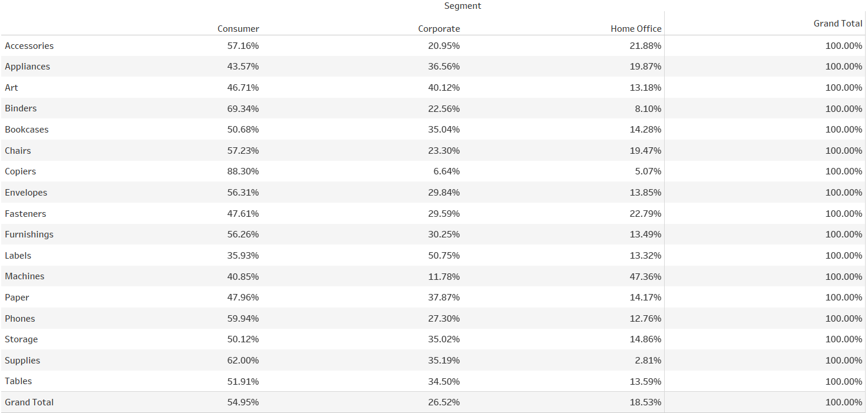Click the Labels Corporate value 50.75%
This screenshot has height=413, width=868.
444,256
